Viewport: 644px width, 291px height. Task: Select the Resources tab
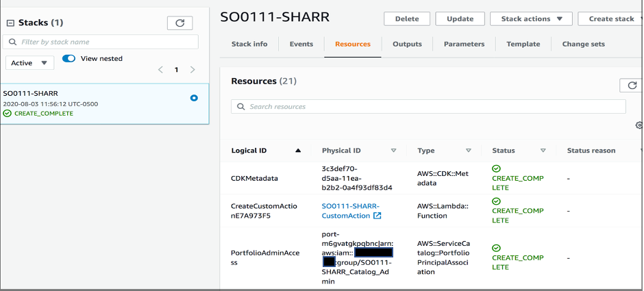click(353, 44)
